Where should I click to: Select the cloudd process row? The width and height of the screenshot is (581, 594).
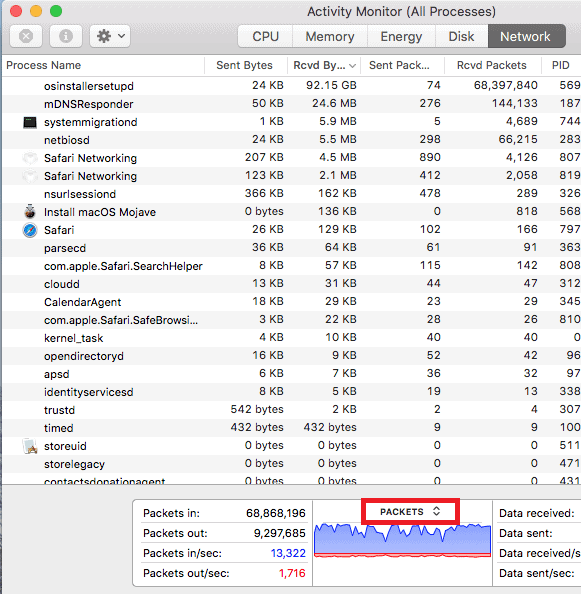pyautogui.click(x=292, y=284)
